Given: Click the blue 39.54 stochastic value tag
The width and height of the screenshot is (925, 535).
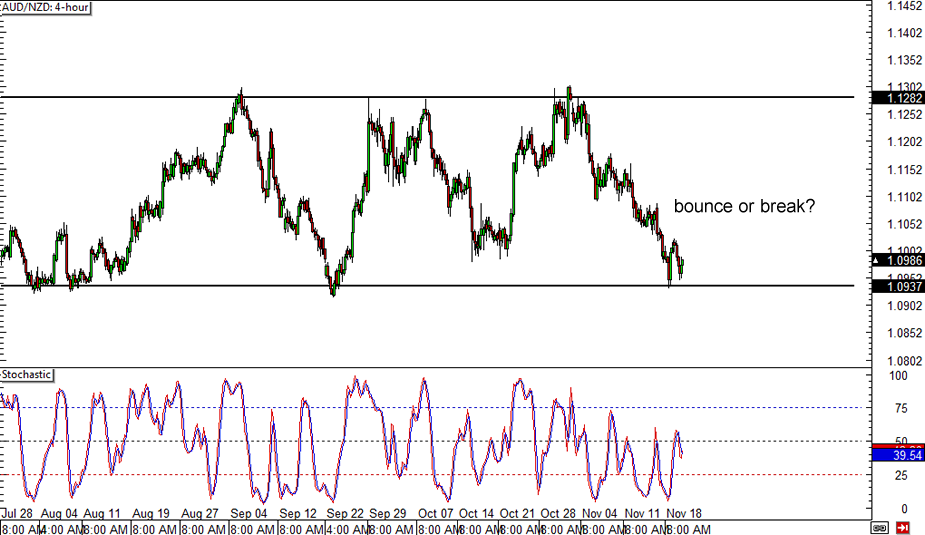Looking at the screenshot, I should pyautogui.click(x=898, y=455).
